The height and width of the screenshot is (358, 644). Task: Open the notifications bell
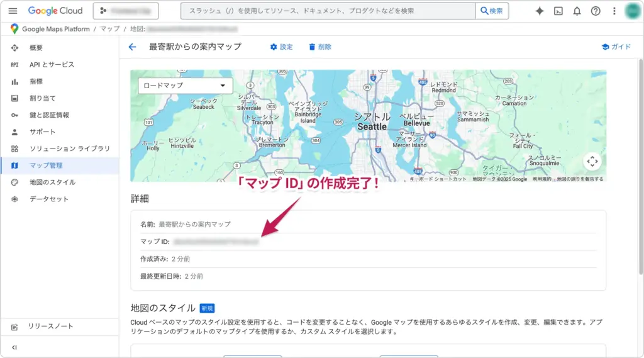pyautogui.click(x=577, y=11)
